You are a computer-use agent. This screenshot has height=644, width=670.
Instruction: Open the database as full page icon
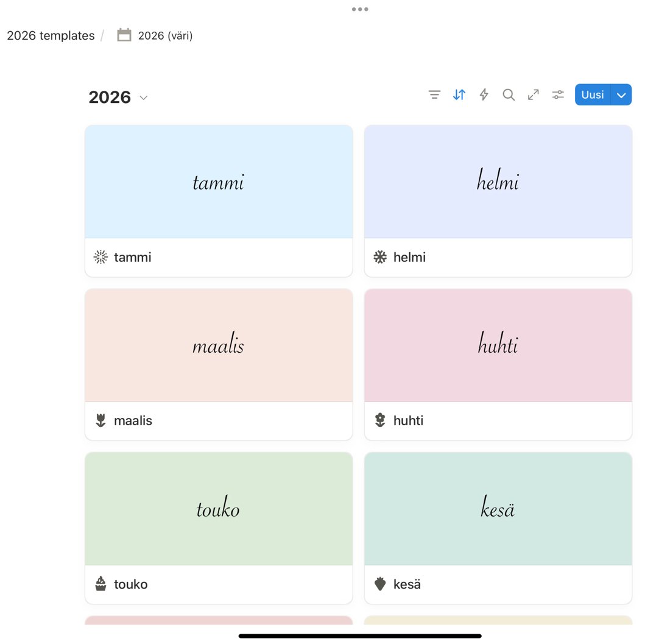(533, 94)
